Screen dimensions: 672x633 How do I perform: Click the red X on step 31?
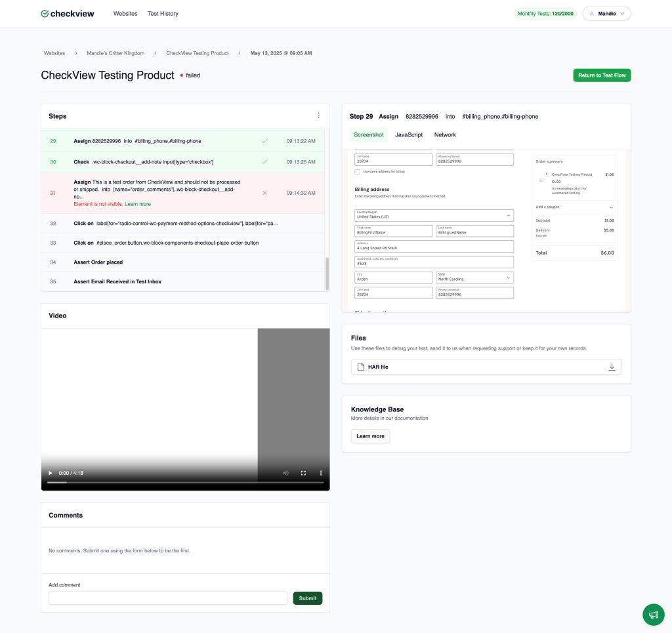264,193
